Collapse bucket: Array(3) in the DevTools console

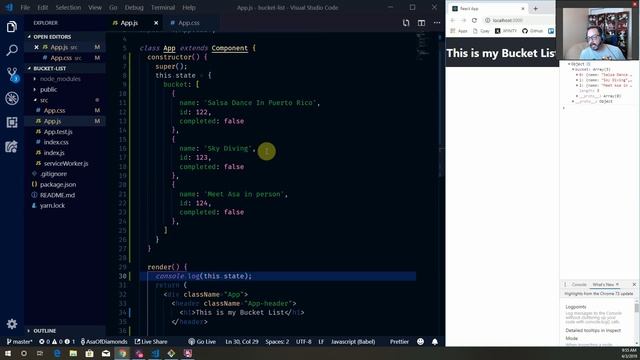point(573,69)
